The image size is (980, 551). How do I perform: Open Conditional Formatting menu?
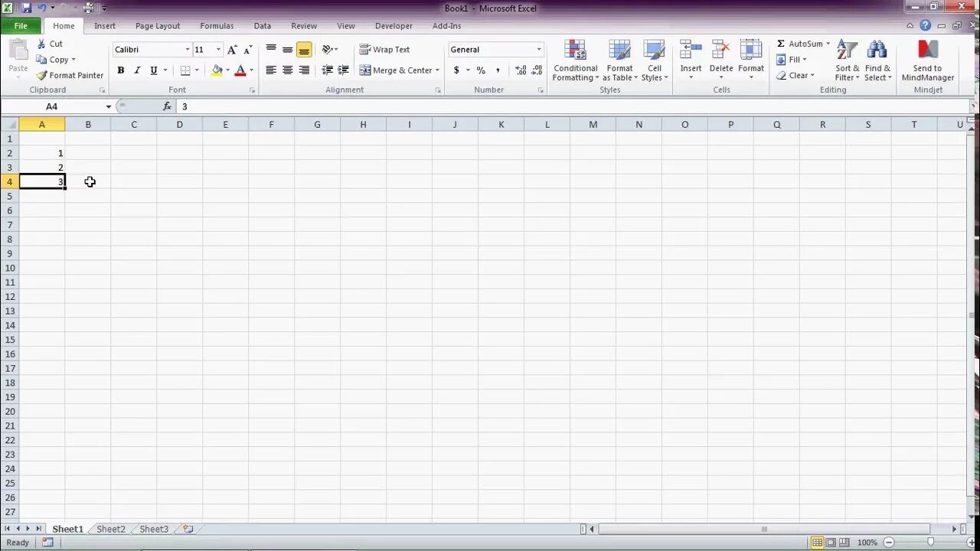pyautogui.click(x=576, y=60)
